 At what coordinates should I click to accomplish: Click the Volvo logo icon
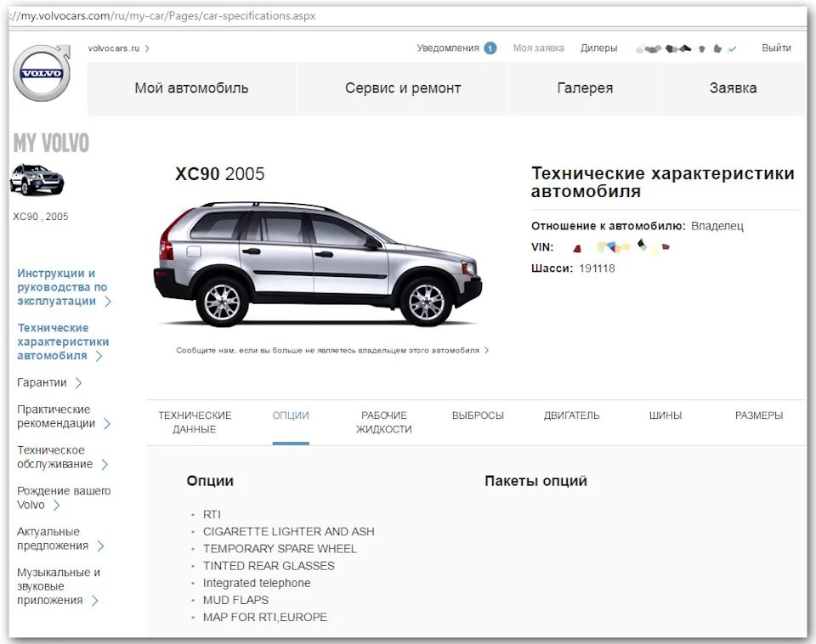point(42,73)
